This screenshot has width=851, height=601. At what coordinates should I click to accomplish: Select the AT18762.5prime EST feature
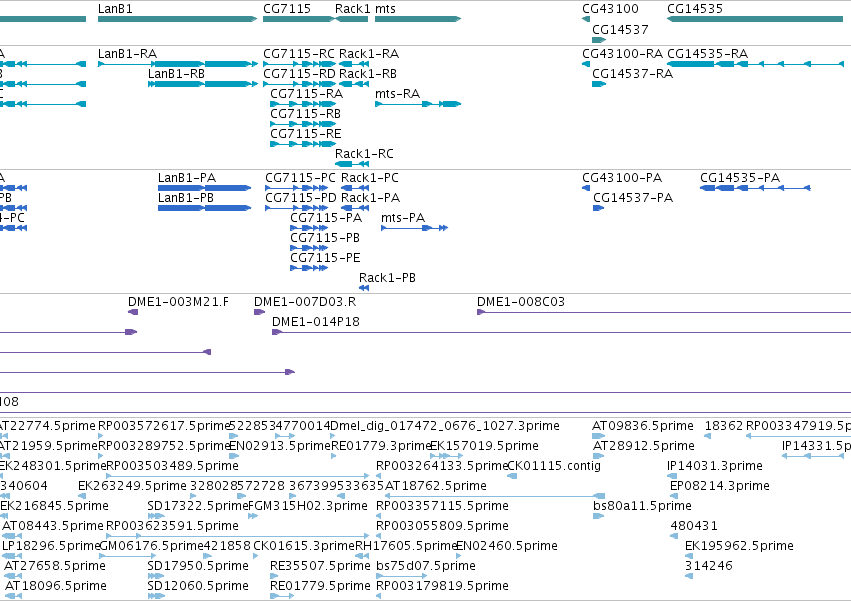click(495, 496)
